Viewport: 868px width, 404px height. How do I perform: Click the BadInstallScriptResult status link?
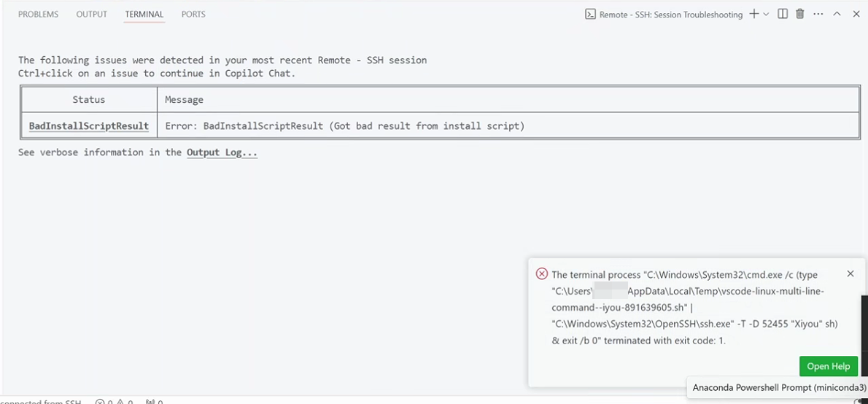click(89, 125)
